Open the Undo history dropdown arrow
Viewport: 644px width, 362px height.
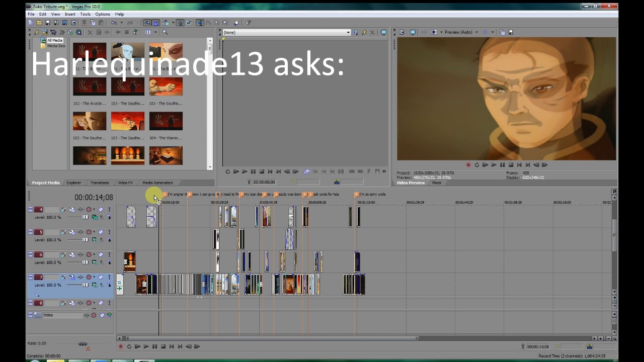point(121,23)
